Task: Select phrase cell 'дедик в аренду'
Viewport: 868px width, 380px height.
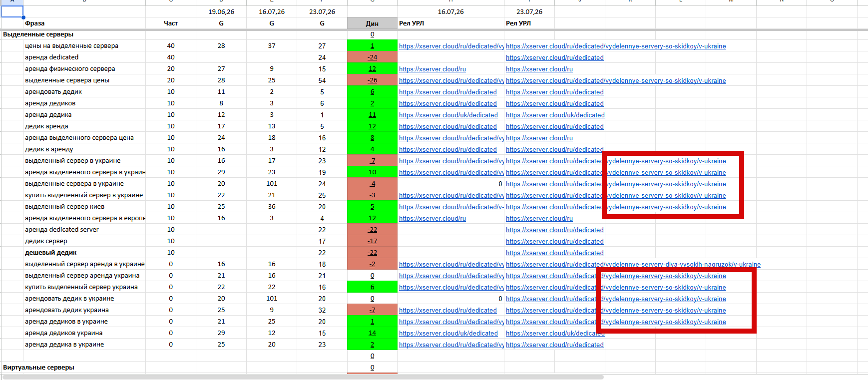Action: click(x=84, y=149)
